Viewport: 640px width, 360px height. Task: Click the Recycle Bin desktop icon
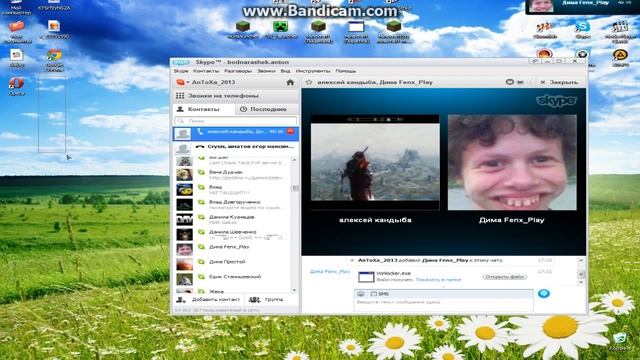coord(620,342)
